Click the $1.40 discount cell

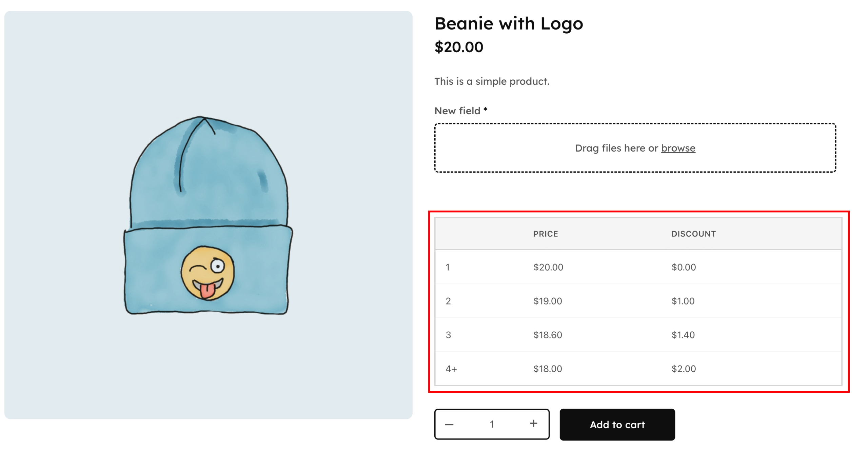(x=683, y=335)
